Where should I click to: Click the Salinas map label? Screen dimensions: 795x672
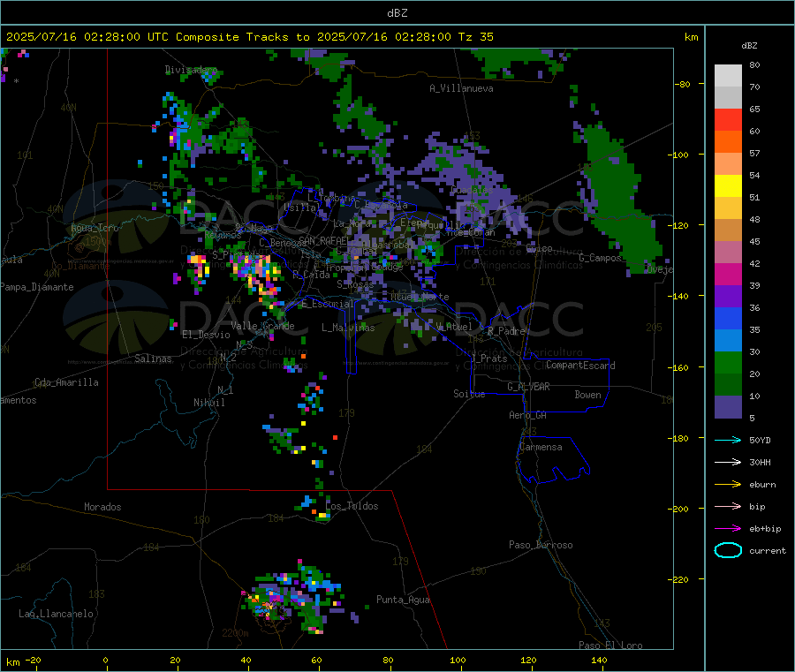(x=153, y=359)
